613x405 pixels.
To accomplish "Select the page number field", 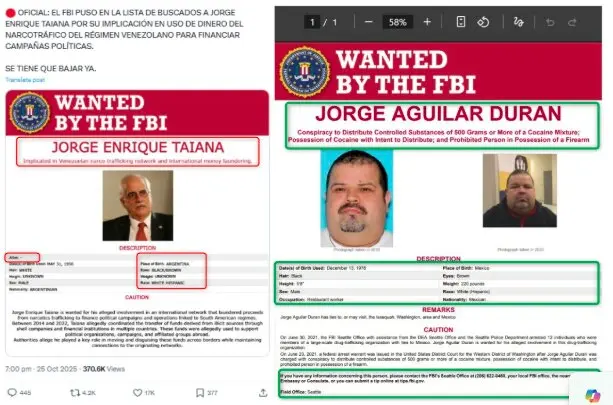I will coord(312,22).
